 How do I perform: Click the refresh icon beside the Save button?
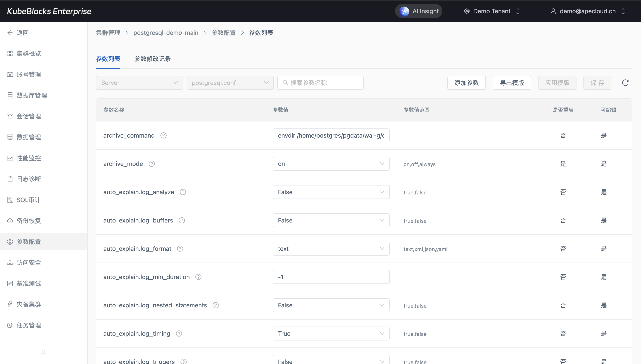point(625,83)
